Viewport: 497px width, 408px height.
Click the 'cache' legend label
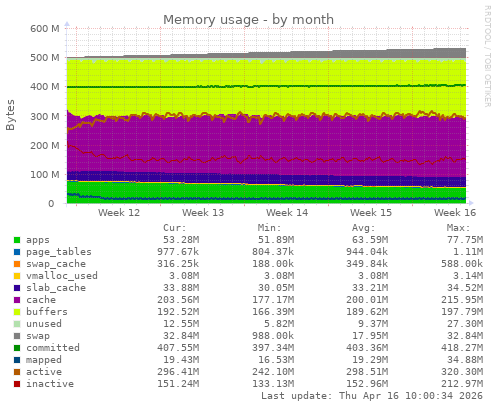(x=41, y=300)
